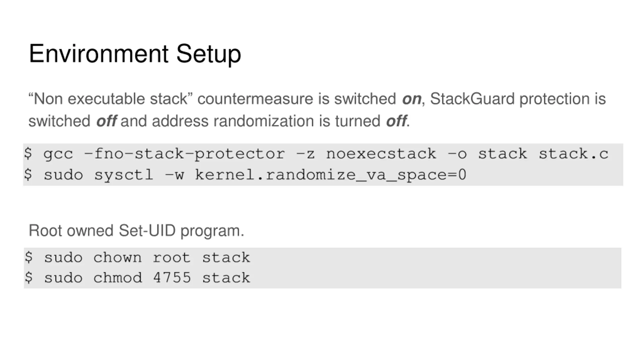Click the 'stack.c' filename in code
This screenshot has height=362, width=644.
click(x=574, y=154)
